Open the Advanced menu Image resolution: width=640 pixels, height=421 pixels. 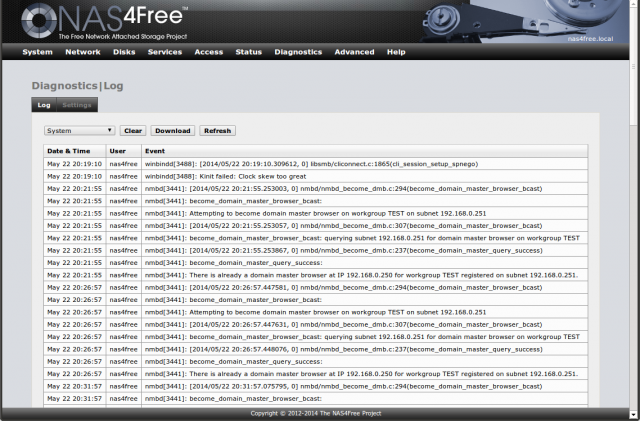pos(354,52)
